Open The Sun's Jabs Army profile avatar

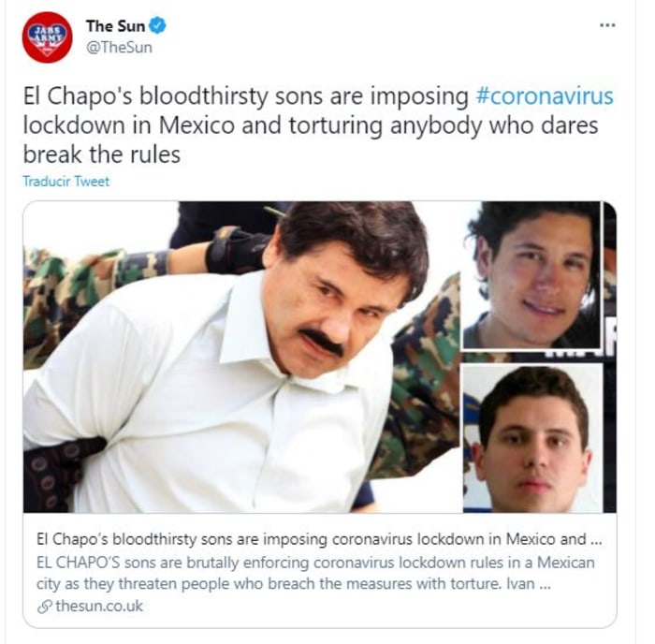click(47, 37)
